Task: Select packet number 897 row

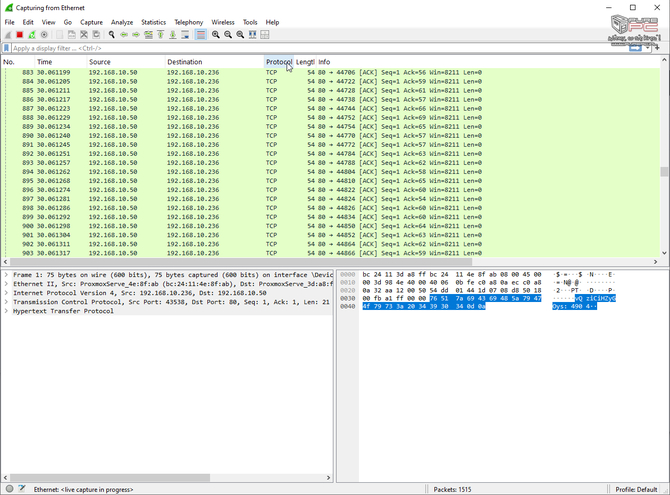Action: 330,199
